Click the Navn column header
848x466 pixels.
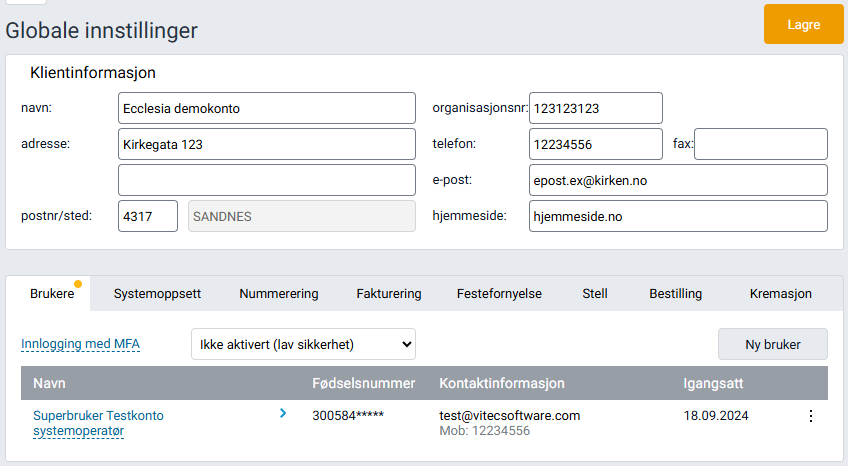point(49,383)
